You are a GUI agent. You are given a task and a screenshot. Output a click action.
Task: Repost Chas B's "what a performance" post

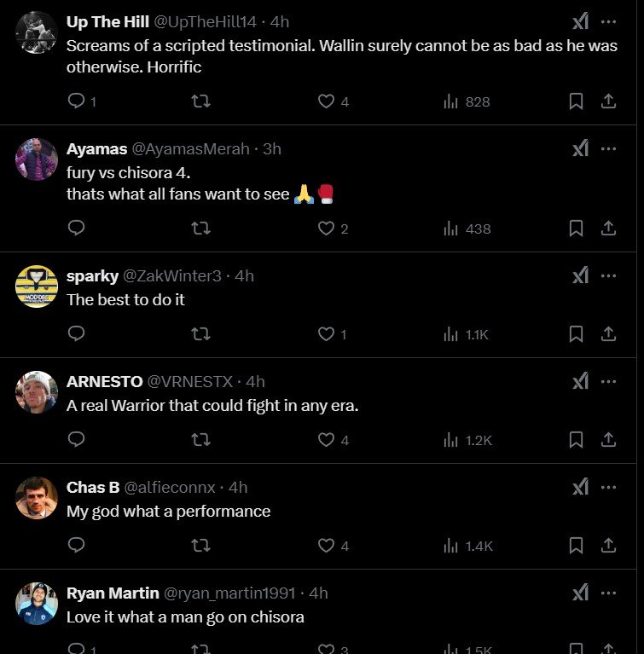coord(200,546)
